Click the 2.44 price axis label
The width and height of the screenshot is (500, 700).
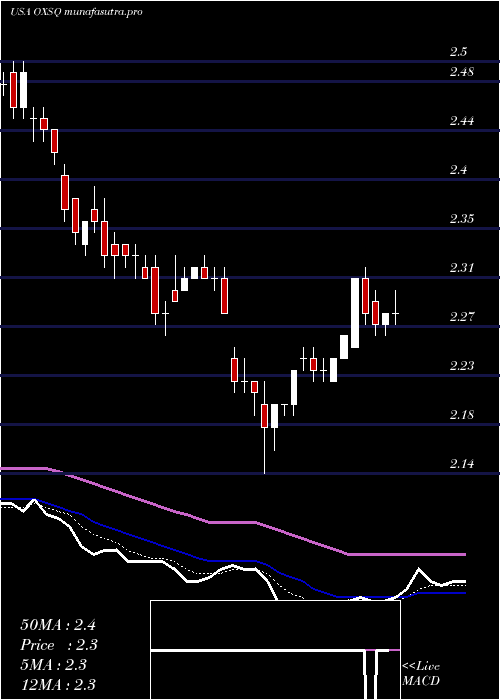[462, 121]
